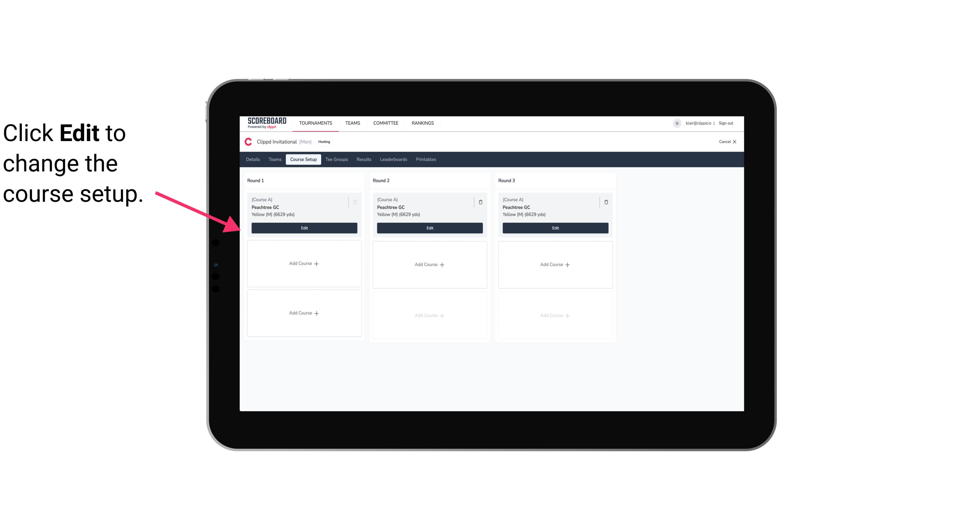Click the Results tab
The height and width of the screenshot is (527, 980).
coord(364,160)
